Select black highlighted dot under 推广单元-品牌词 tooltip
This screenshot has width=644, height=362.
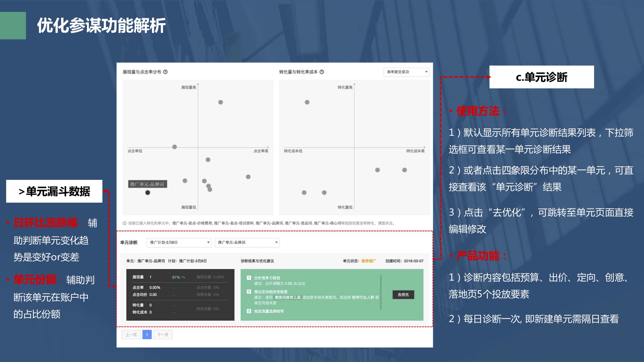147,192
